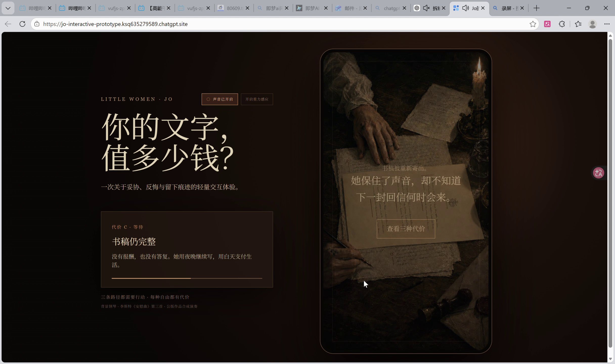Click the floating translate bubble icon
615x364 pixels.
(x=599, y=173)
